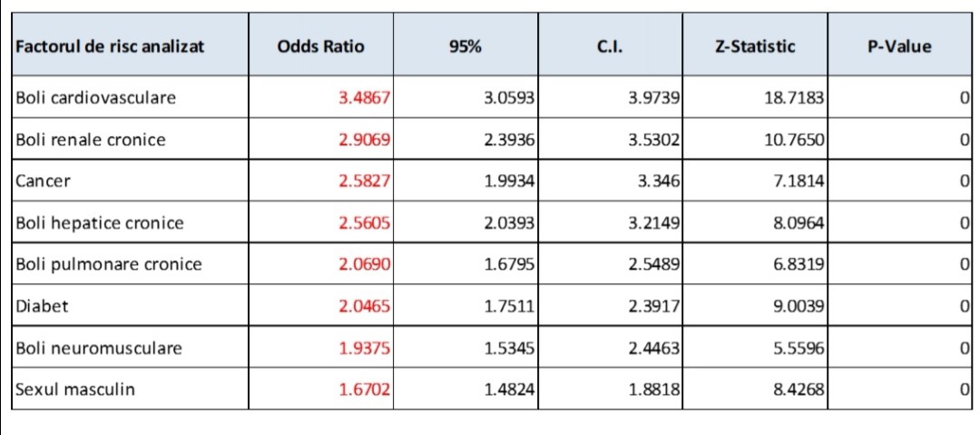The width and height of the screenshot is (980, 435).
Task: Click the red odds ratio value 3.4867
Action: coord(364,98)
